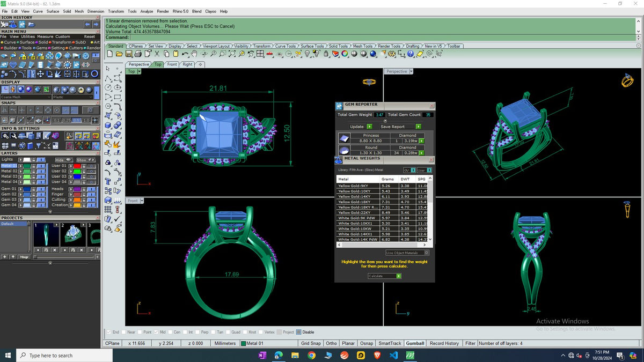Click the Gem Reporter panel icon

pyautogui.click(x=340, y=106)
